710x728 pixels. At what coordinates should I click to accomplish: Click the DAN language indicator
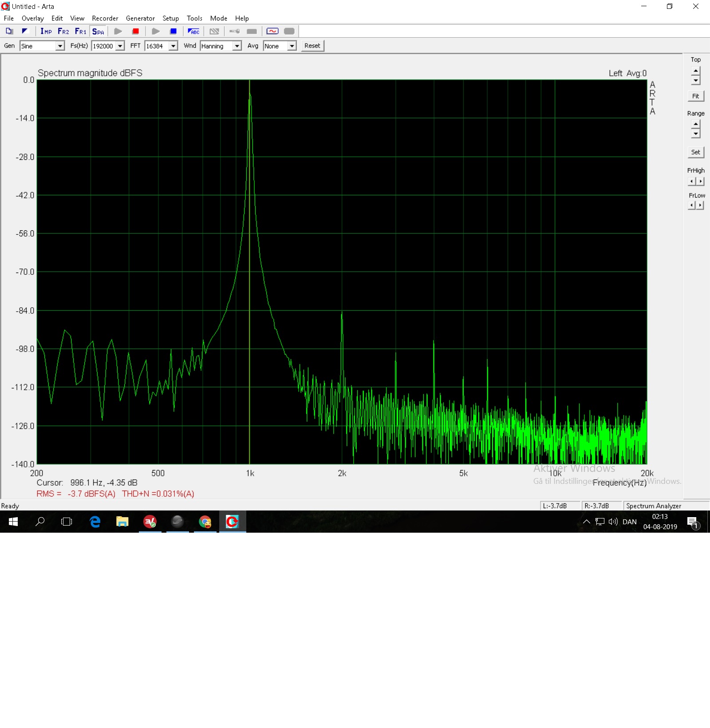click(x=630, y=522)
